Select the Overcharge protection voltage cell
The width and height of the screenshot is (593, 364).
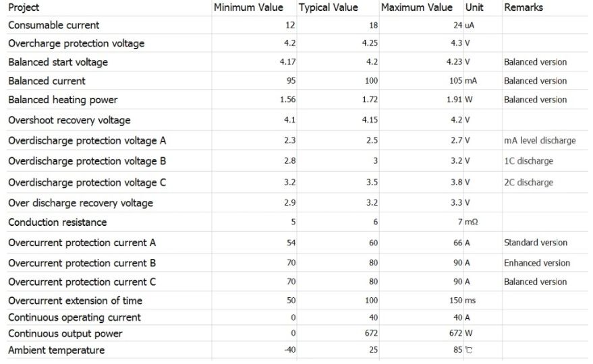[76, 43]
